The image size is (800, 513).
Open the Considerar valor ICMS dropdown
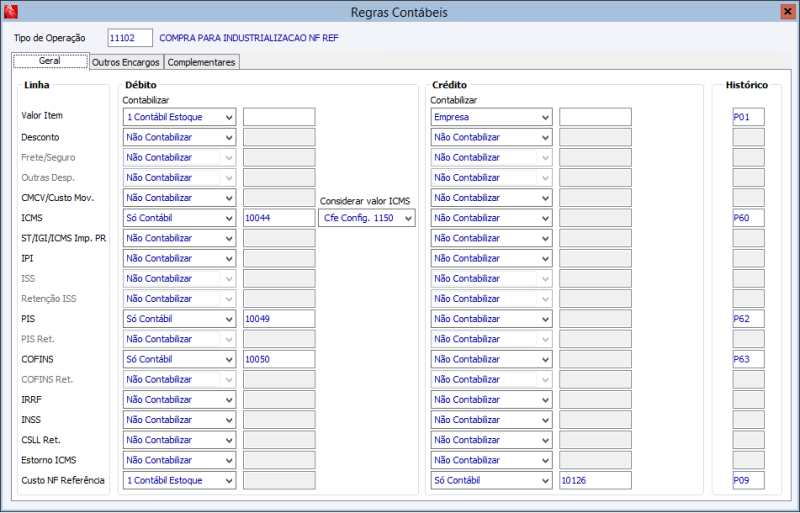407,218
